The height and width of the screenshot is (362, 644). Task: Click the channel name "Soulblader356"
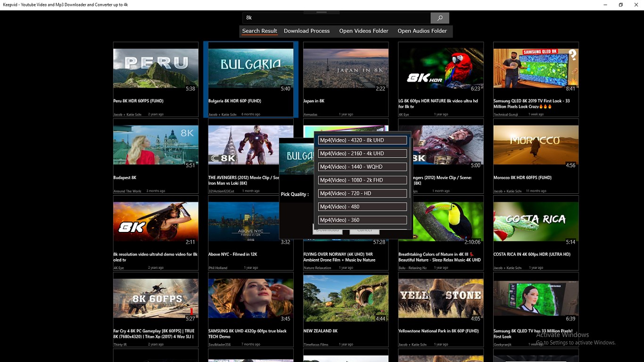(221, 345)
